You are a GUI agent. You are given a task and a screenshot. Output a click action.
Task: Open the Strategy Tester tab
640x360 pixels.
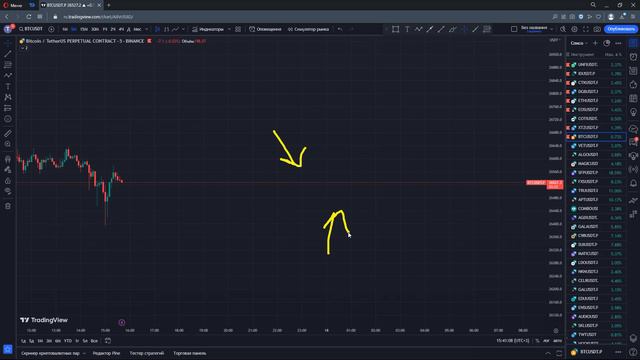(147, 353)
